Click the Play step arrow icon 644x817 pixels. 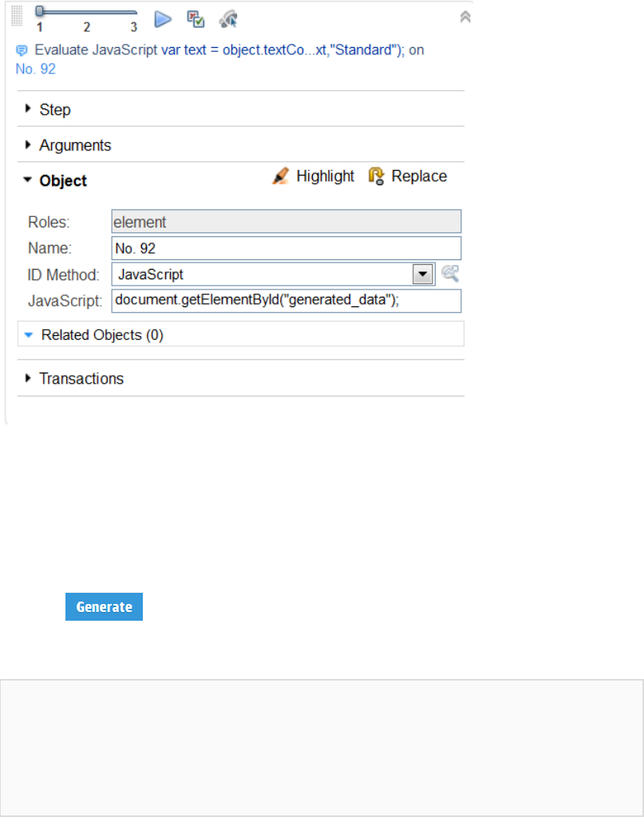(164, 18)
